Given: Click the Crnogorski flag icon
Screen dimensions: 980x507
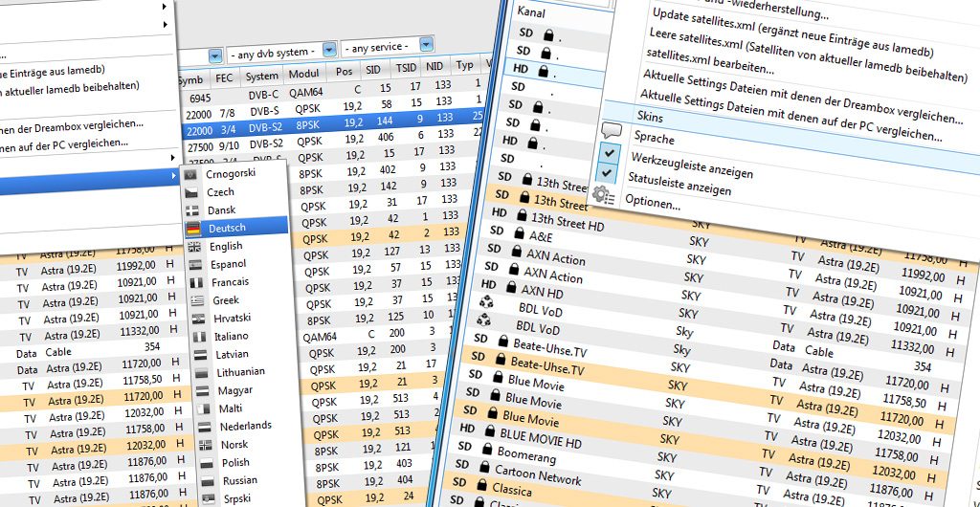Looking at the screenshot, I should [x=191, y=174].
